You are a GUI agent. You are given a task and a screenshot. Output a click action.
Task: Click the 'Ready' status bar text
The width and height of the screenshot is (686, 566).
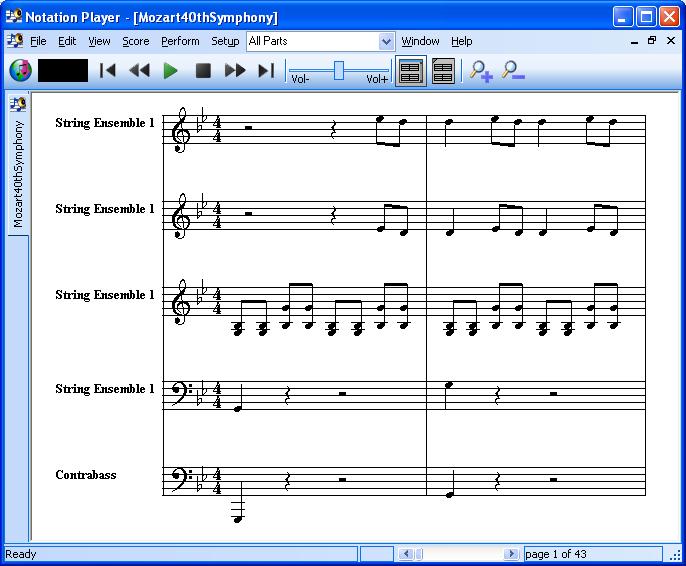tap(21, 554)
